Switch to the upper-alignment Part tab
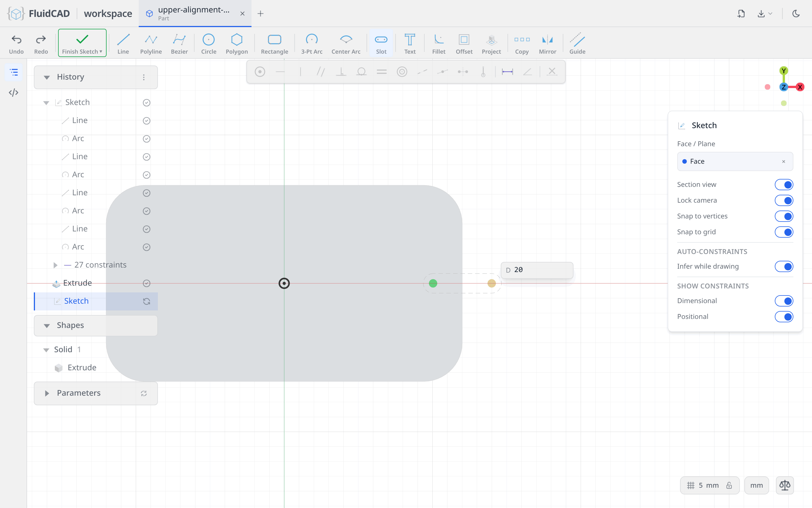 pos(195,14)
